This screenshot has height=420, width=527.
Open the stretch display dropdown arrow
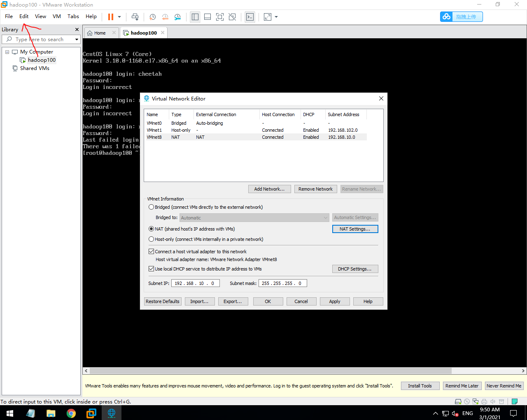pos(276,17)
